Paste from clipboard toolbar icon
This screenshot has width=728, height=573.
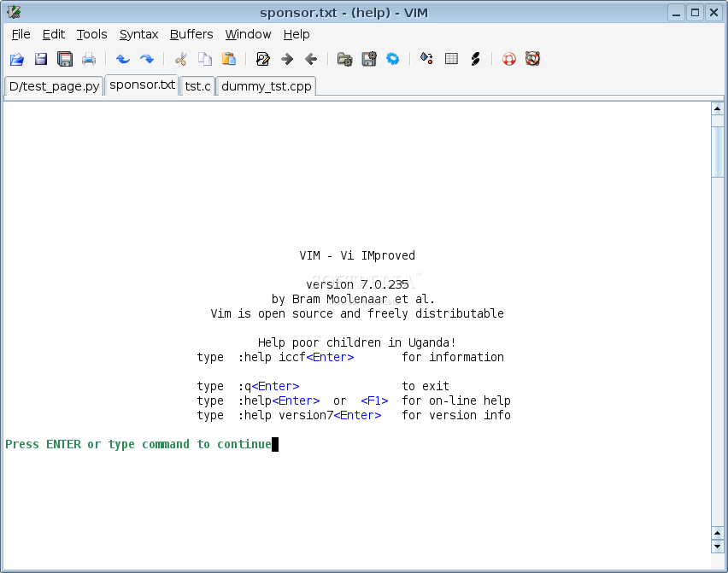click(229, 59)
